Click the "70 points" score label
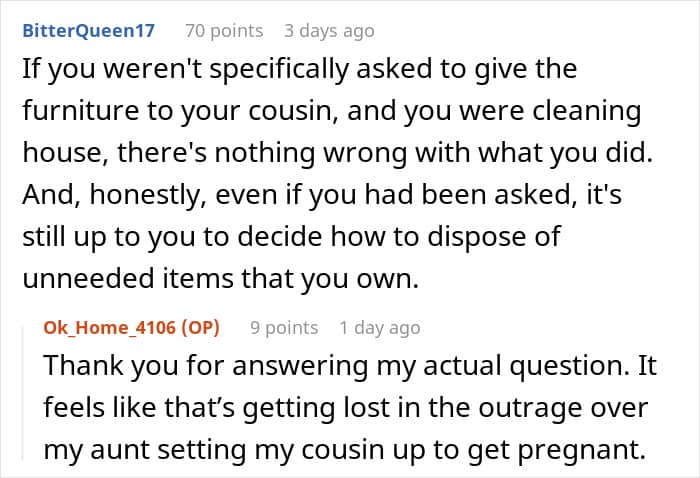Image resolution: width=700 pixels, height=478 pixels. [224, 30]
